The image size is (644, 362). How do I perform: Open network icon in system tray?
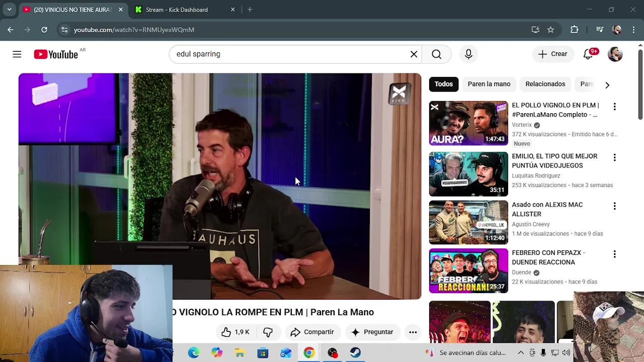555,353
